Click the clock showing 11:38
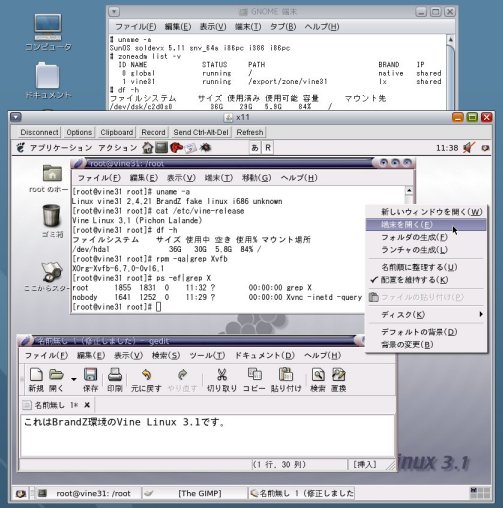 pyautogui.click(x=447, y=148)
